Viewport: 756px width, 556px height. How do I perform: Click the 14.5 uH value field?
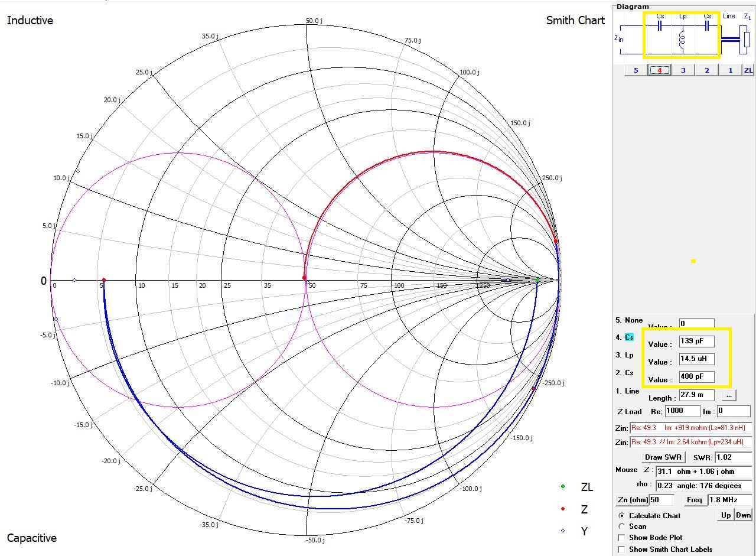pyautogui.click(x=696, y=359)
